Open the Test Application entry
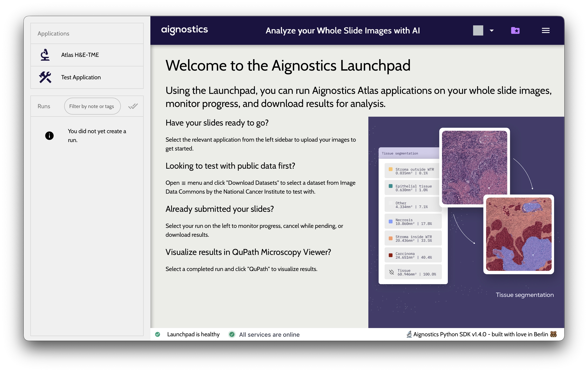 pos(87,77)
